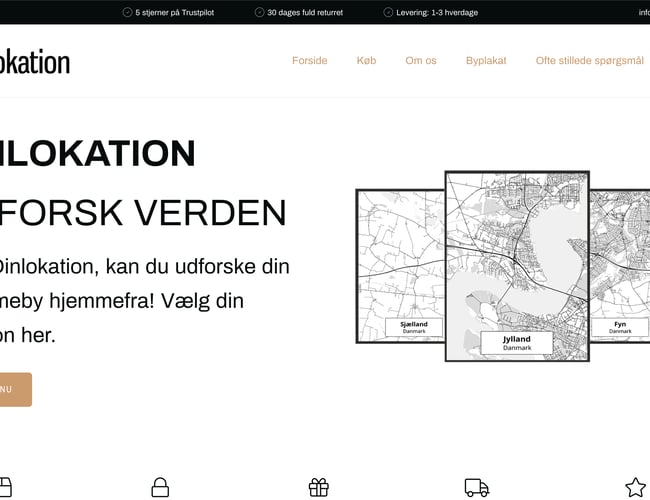
Task: Click the brown call-to-action button
Action: pos(14,389)
